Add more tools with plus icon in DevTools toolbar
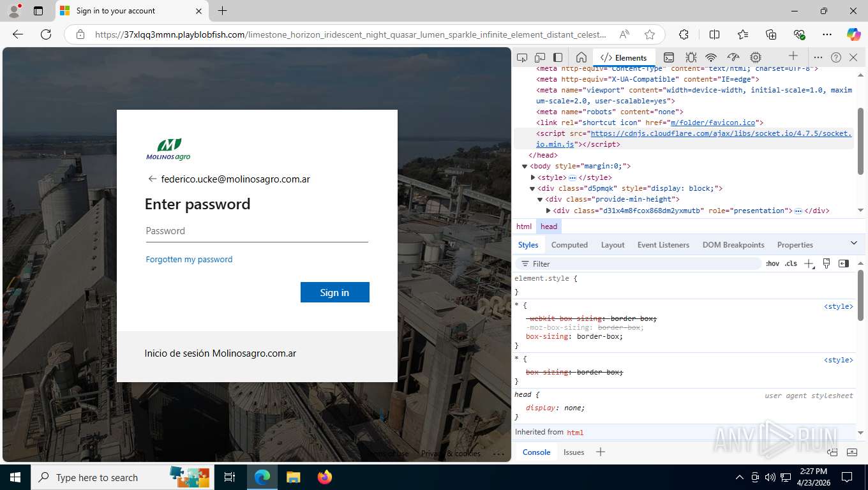The height and width of the screenshot is (490, 868). click(x=793, y=56)
